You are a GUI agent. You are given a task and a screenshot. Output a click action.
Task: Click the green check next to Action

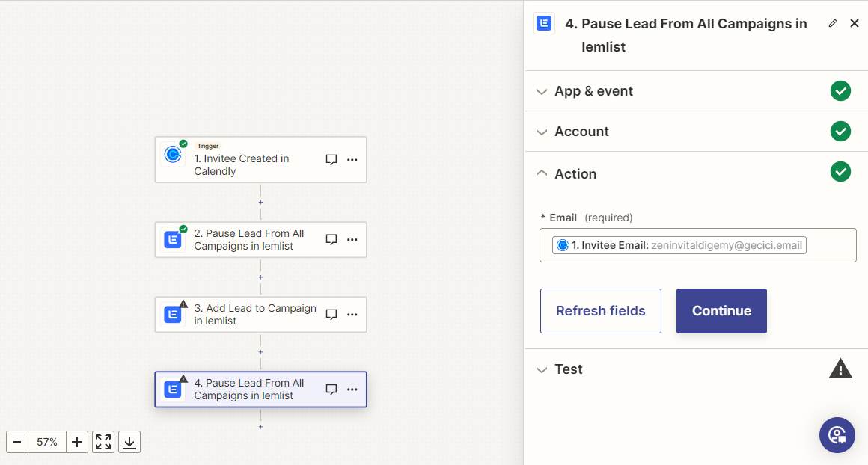tap(840, 172)
